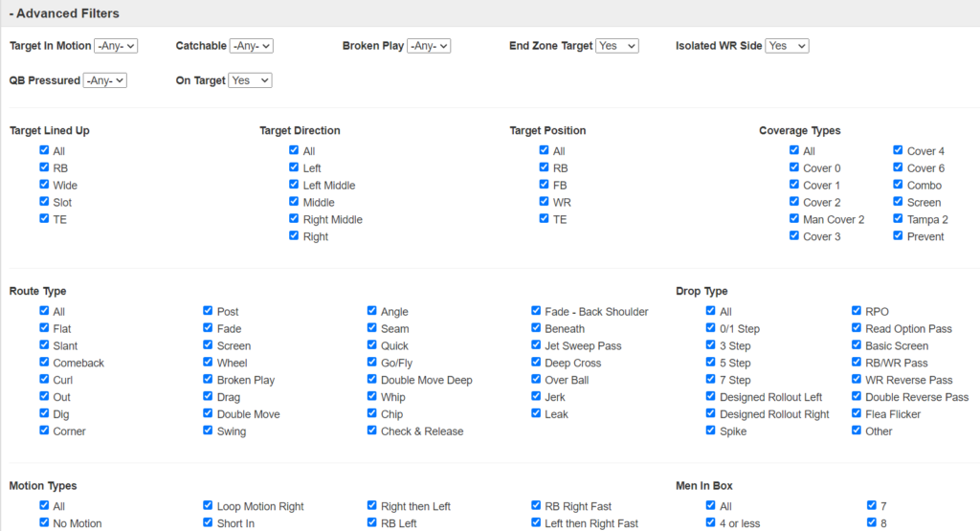Viewport: 980px width, 531px height.
Task: Change the Isolated WR Side dropdown
Action: click(787, 46)
